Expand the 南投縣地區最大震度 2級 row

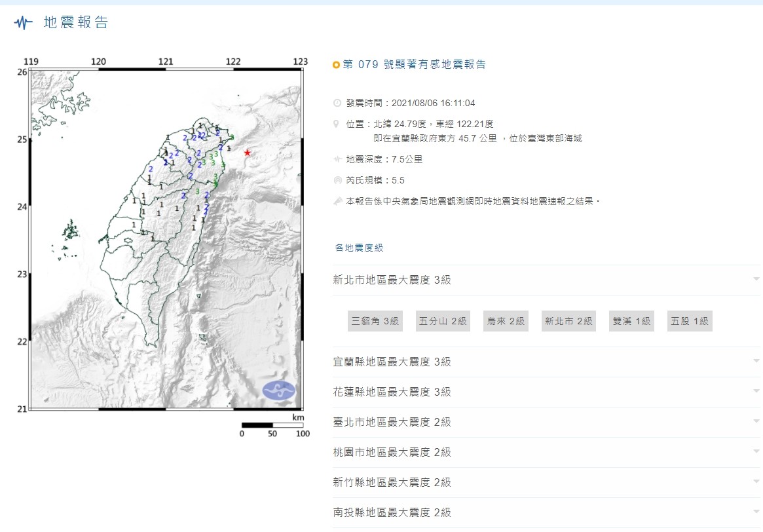click(546, 512)
